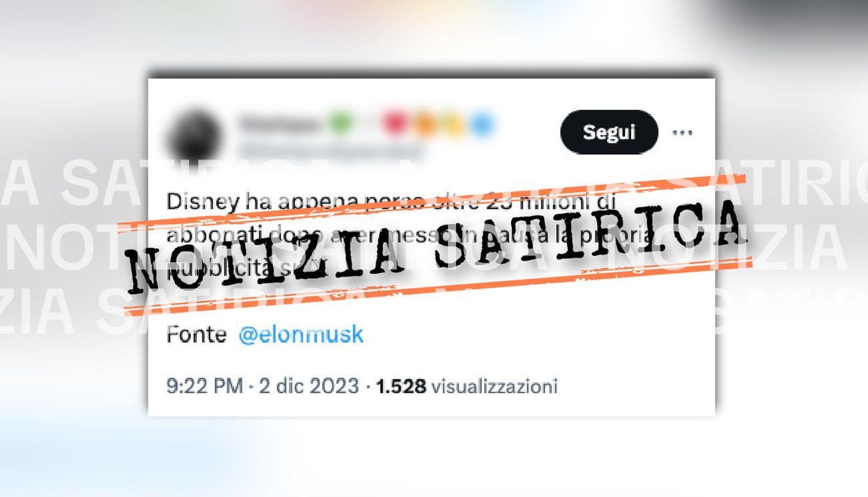Open the @elonmusk mention link
Screen dimensions: 868x497
tap(300, 334)
